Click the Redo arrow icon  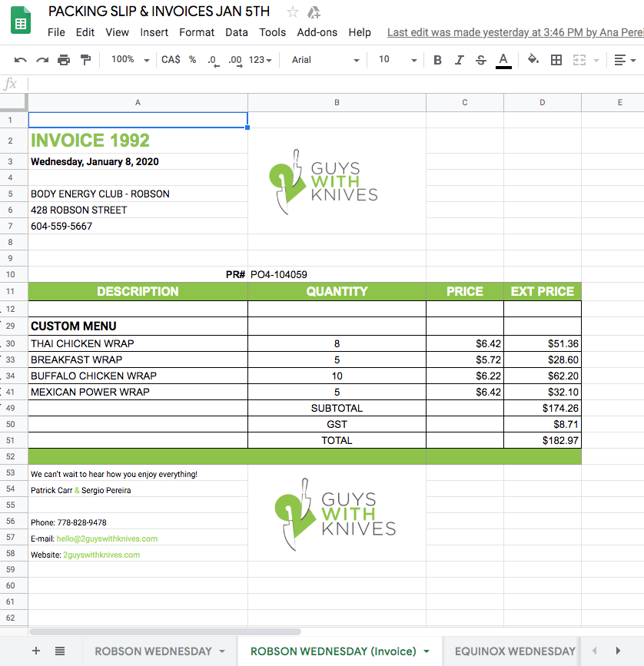point(42,60)
